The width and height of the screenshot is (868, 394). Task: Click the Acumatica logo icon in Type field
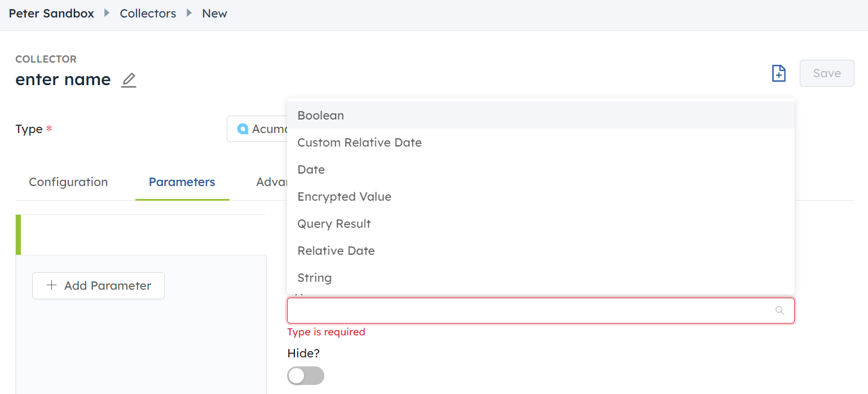pyautogui.click(x=243, y=129)
